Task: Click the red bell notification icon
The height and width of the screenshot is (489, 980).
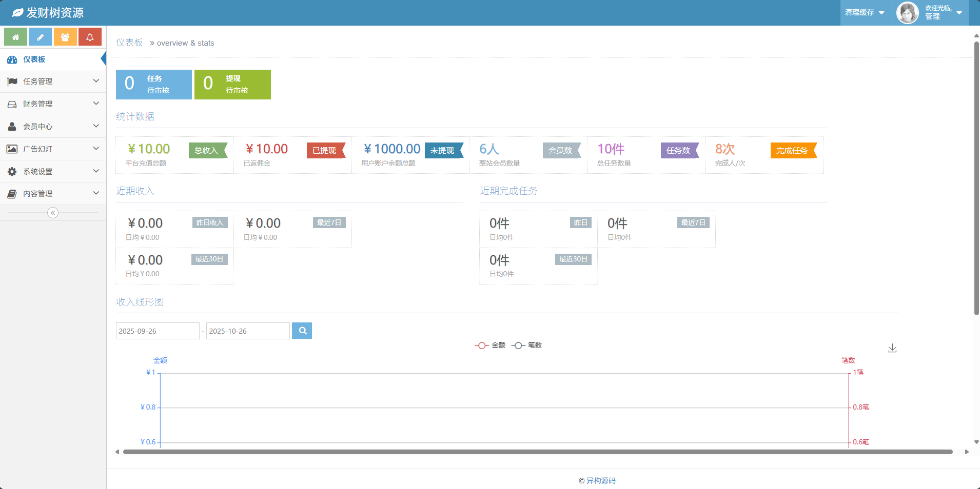Action: tap(90, 37)
